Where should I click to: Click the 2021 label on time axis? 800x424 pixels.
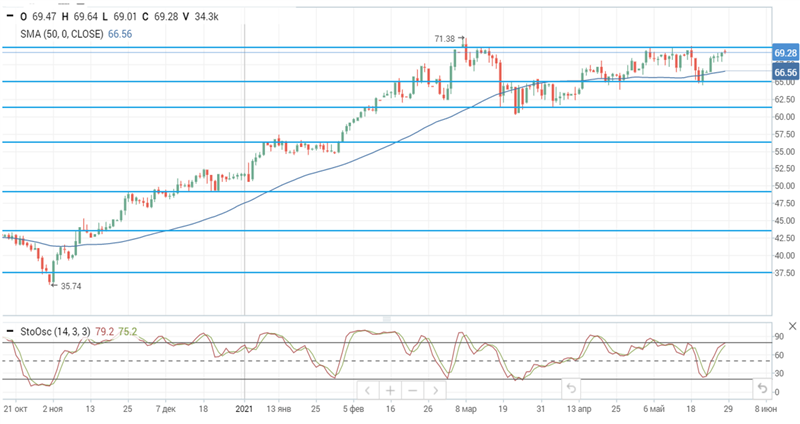click(244, 409)
